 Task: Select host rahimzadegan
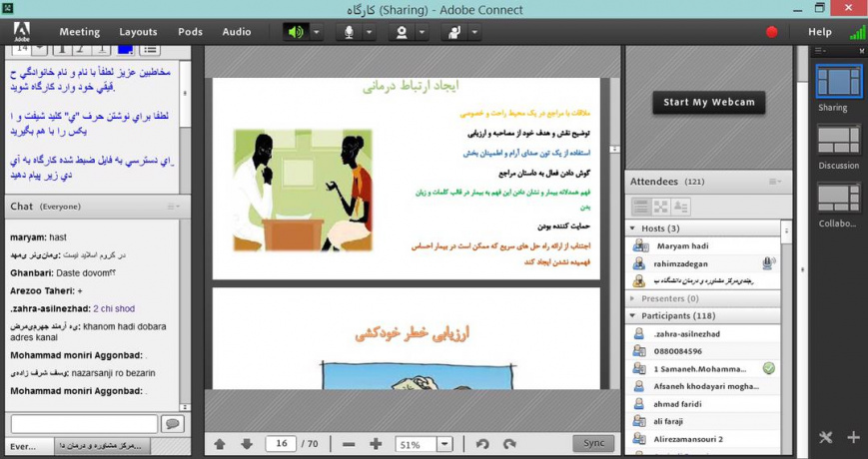click(x=703, y=263)
